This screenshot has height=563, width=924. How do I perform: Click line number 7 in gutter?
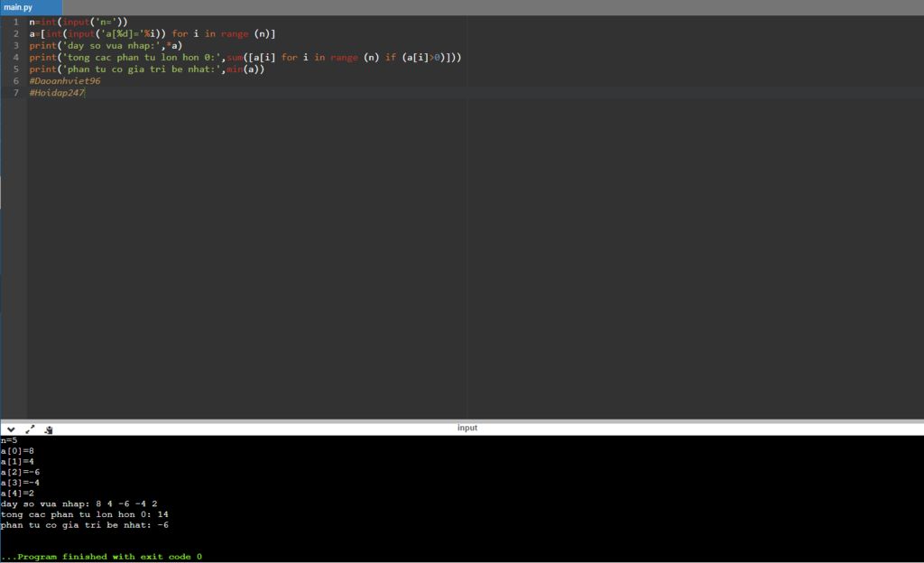coord(16,92)
